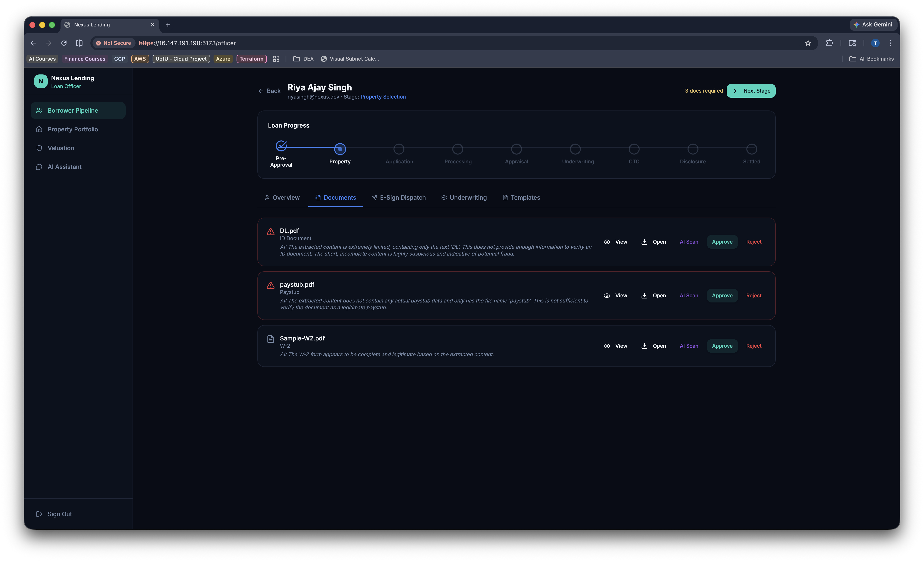Screen dimensions: 924x561
Task: Click the document icon beside Sample-W2.pdf
Action: (270, 339)
